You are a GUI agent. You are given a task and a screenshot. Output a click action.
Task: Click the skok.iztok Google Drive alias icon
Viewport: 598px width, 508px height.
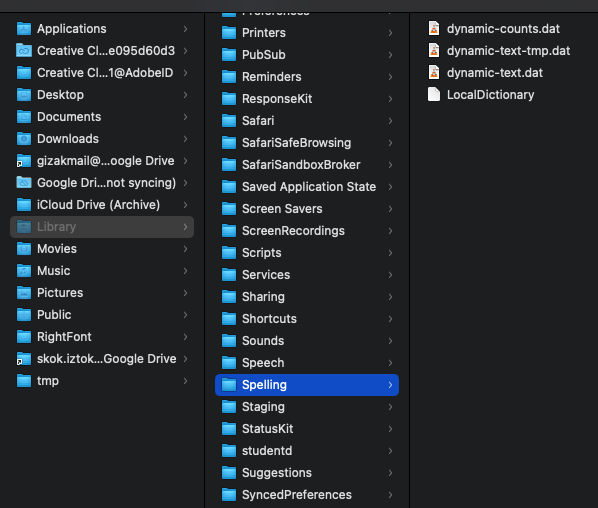(x=24, y=359)
